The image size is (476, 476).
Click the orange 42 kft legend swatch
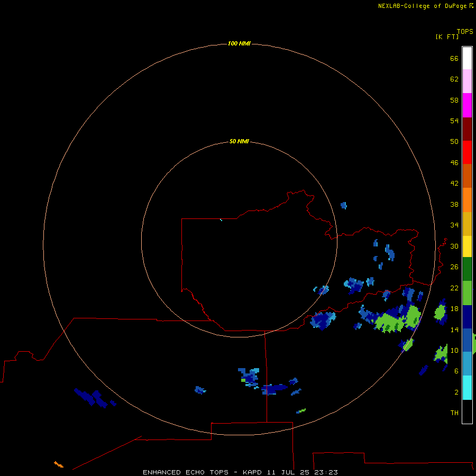467,200
